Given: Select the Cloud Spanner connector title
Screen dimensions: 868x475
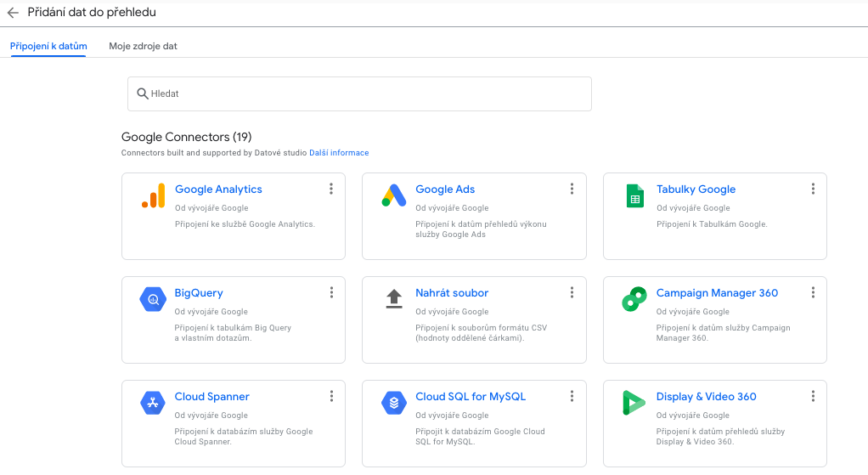Looking at the screenshot, I should 212,396.
